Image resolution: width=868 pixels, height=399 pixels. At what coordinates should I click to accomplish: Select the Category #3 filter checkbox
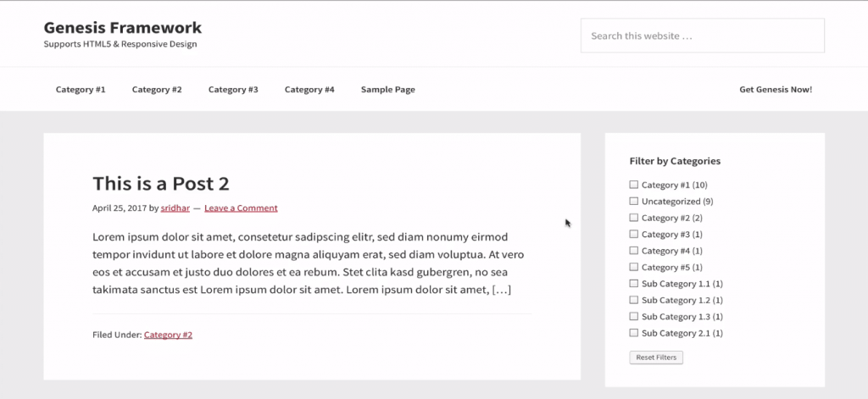click(x=633, y=235)
